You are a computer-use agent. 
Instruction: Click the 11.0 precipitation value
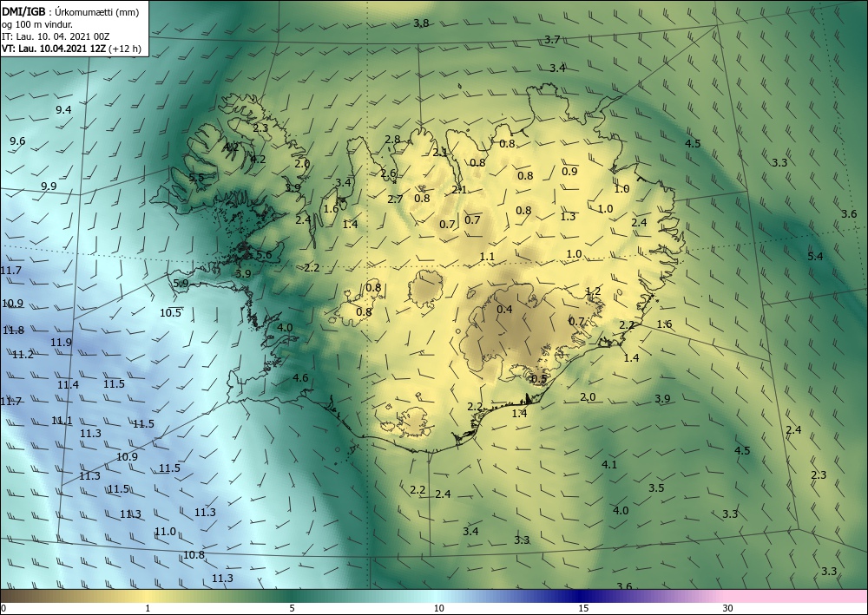[165, 532]
